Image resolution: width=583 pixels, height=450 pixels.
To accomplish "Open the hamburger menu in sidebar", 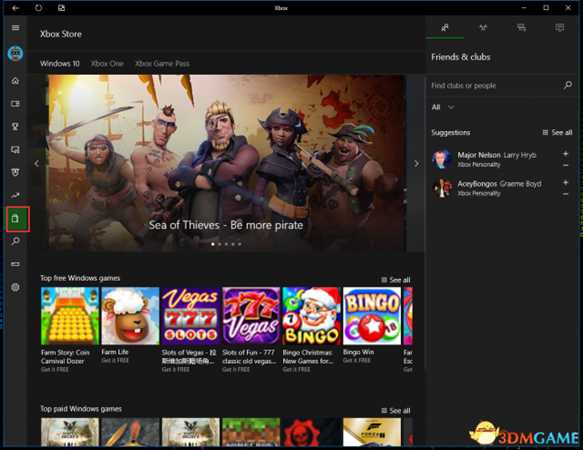I will pos(15,28).
